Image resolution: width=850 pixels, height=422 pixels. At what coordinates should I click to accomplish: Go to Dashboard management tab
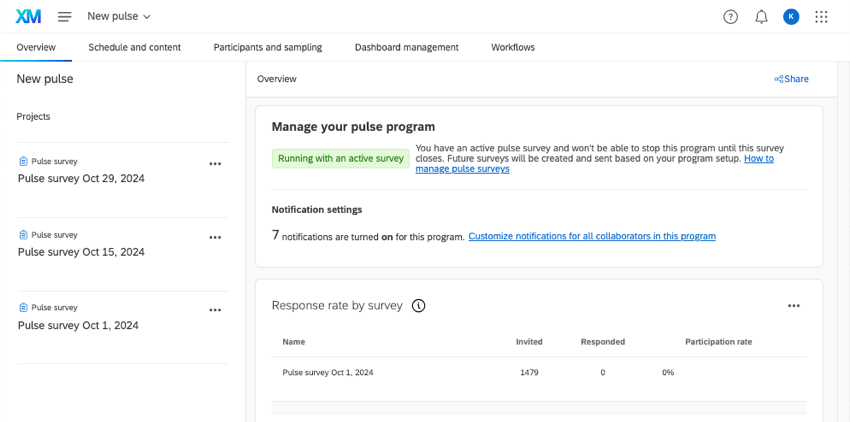coord(406,47)
